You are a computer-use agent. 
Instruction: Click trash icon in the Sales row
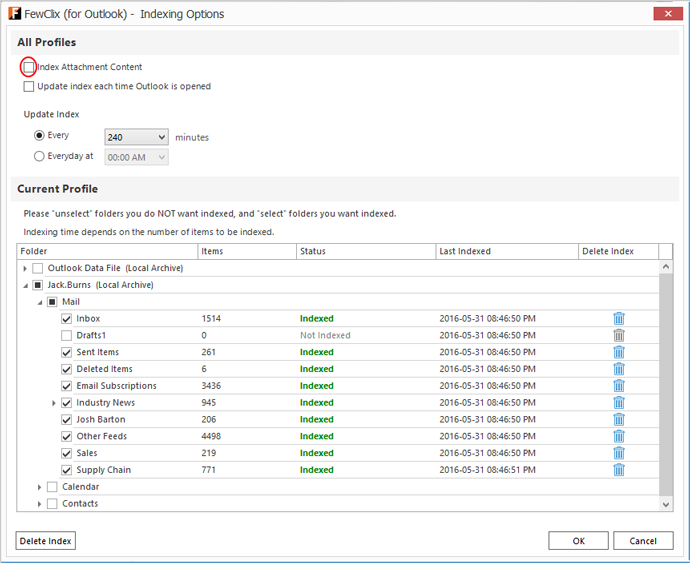tap(618, 453)
